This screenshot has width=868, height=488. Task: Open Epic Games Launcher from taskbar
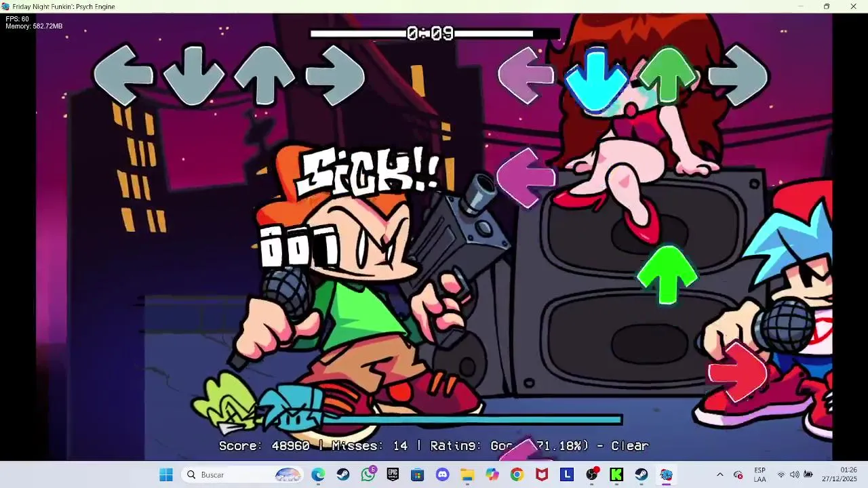(393, 474)
